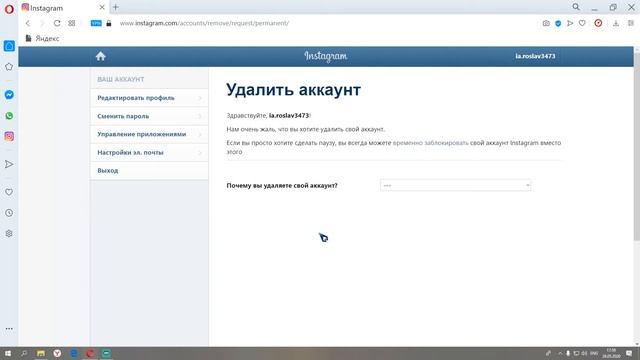Close the Instagram tab
This screenshot has width=640, height=360.
tap(102, 7)
